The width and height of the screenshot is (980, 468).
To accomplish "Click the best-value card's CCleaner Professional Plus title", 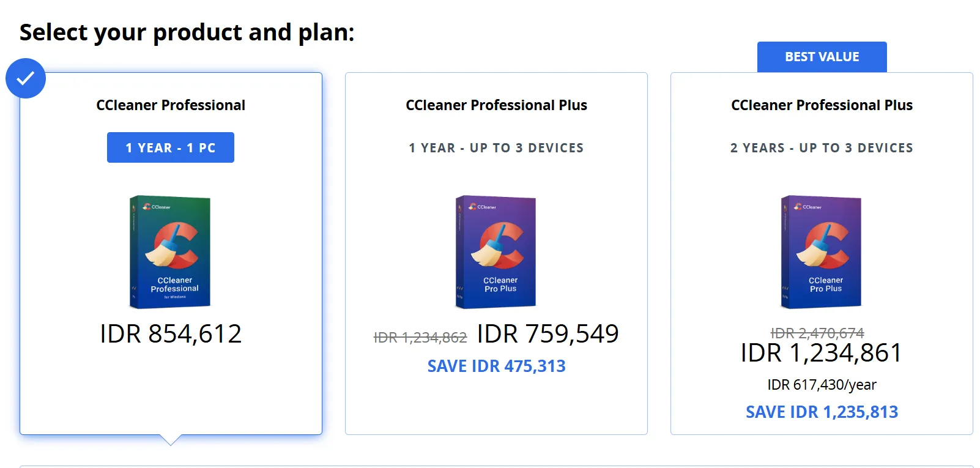I will 822,105.
